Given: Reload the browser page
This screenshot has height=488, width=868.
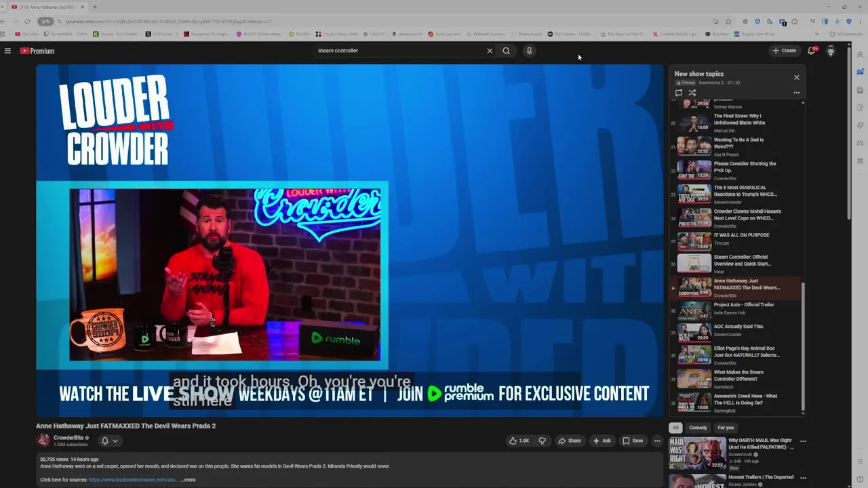Looking at the screenshot, I should 27,22.
